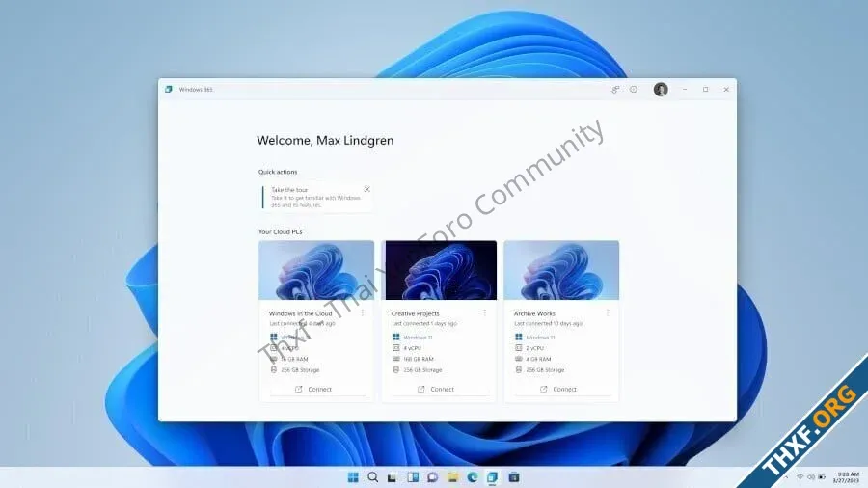Open more options for Windows in the Cloud
The height and width of the screenshot is (488, 868).
(x=363, y=313)
